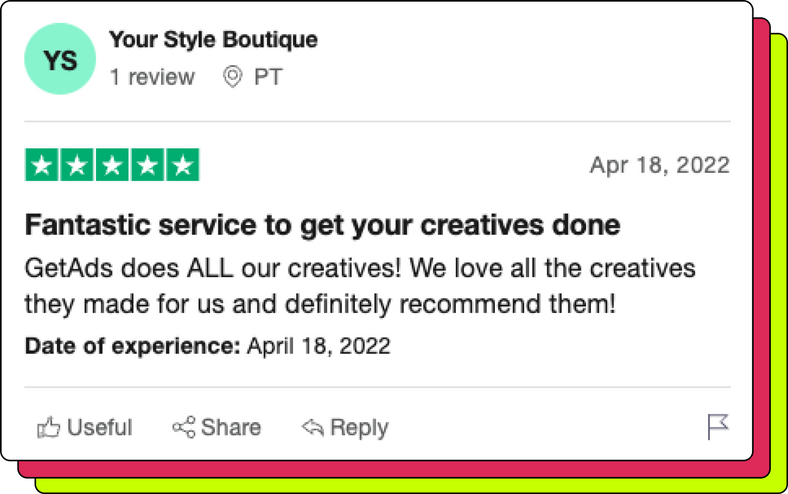Image resolution: width=788 pixels, height=494 pixels.
Task: Click the location pin icon
Action: [x=232, y=77]
